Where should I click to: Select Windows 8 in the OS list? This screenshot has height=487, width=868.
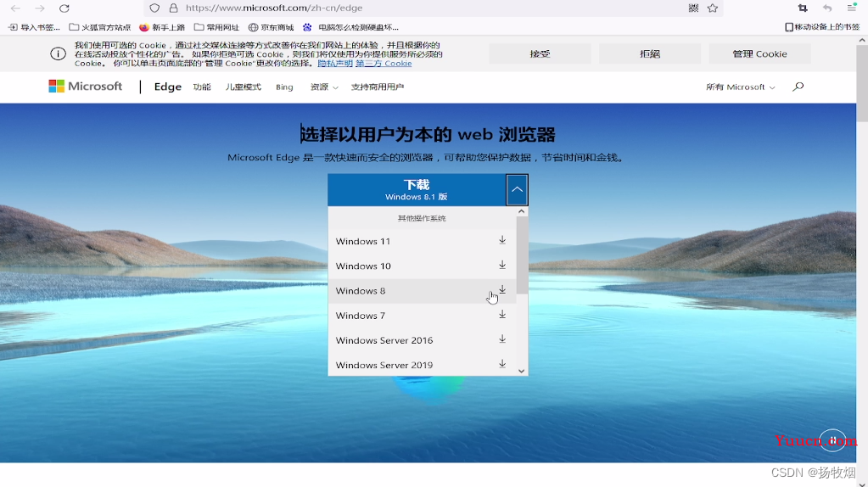[422, 290]
